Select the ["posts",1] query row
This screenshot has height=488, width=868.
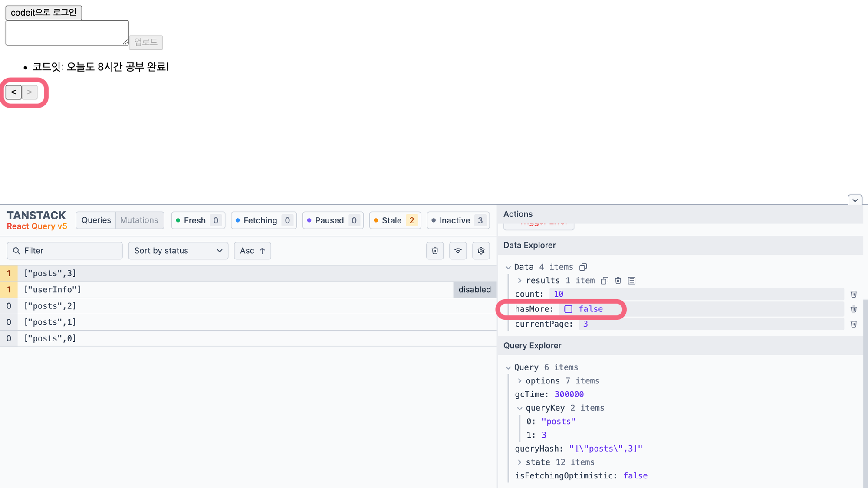[x=248, y=322]
